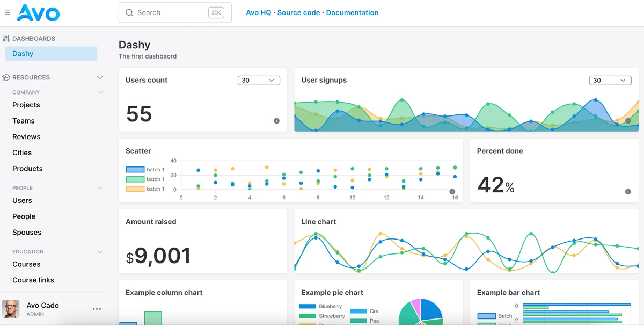The width and height of the screenshot is (644, 326).
Task: Open Course links in the sidebar
Action: [33, 280]
